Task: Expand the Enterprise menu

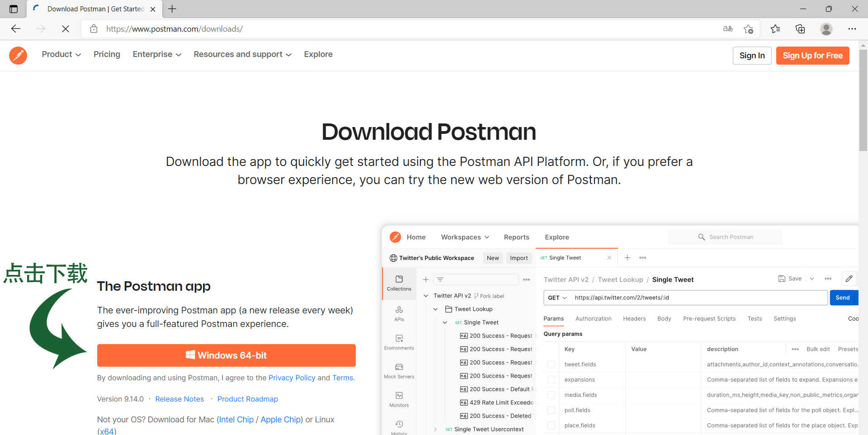Action: [x=157, y=54]
